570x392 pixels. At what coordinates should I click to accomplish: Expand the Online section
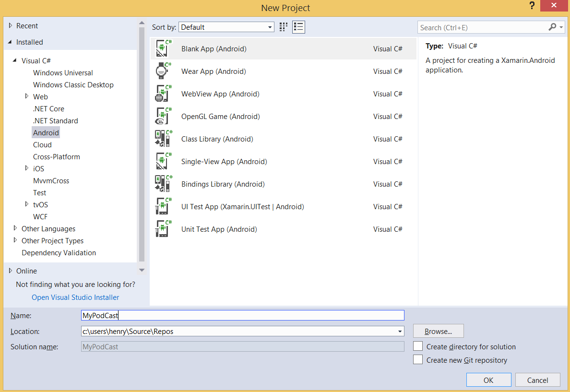[x=11, y=271]
